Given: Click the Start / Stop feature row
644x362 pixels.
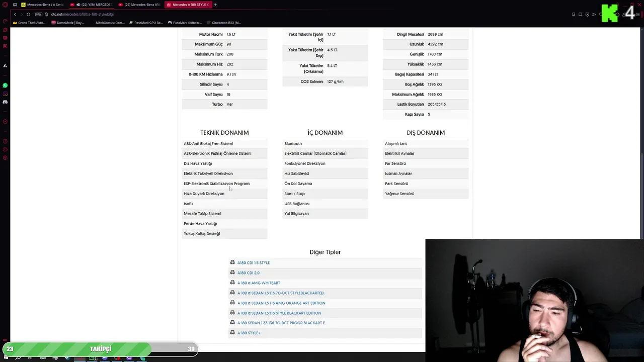Looking at the screenshot, I should (325, 194).
